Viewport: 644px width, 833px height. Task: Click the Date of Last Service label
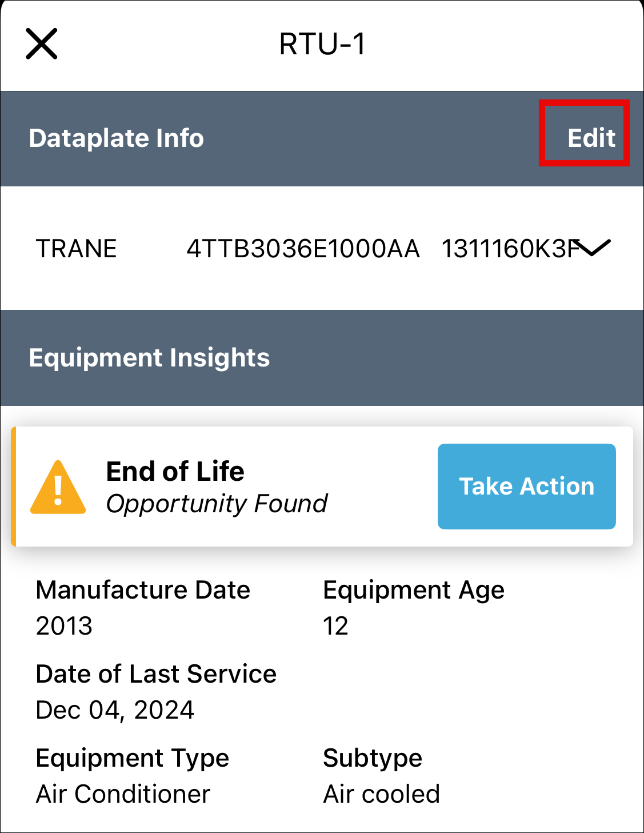click(156, 674)
